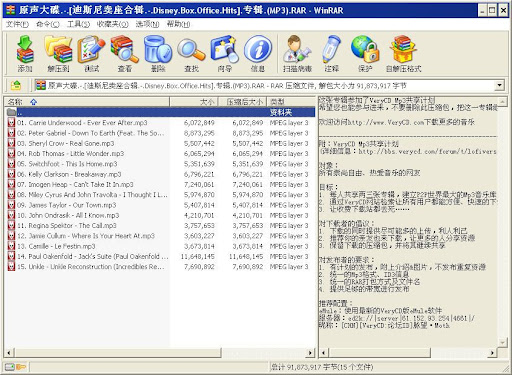Screen dimensions: 512x375
Task: Click the 解压到 (Extract To) toolbar icon
Action: click(x=58, y=50)
